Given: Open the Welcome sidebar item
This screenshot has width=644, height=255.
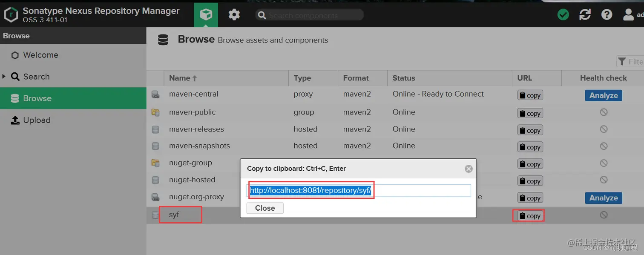Looking at the screenshot, I should click(73, 55).
